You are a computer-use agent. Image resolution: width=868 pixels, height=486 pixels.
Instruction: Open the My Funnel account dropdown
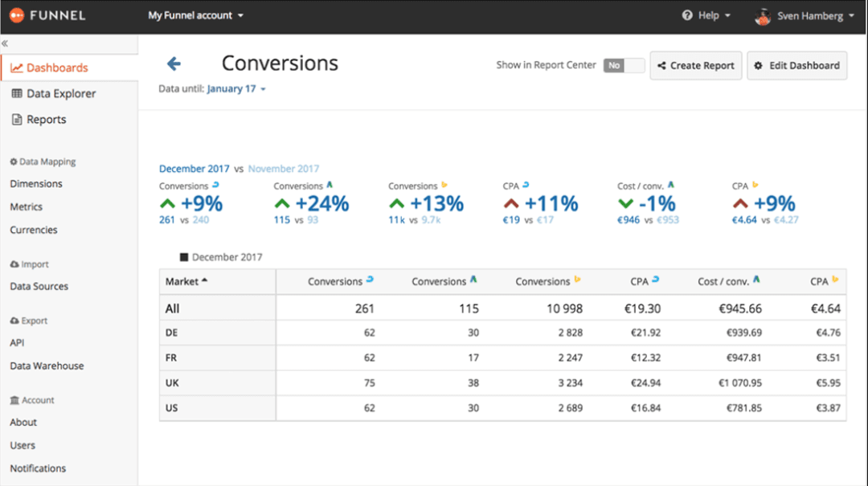coord(195,15)
